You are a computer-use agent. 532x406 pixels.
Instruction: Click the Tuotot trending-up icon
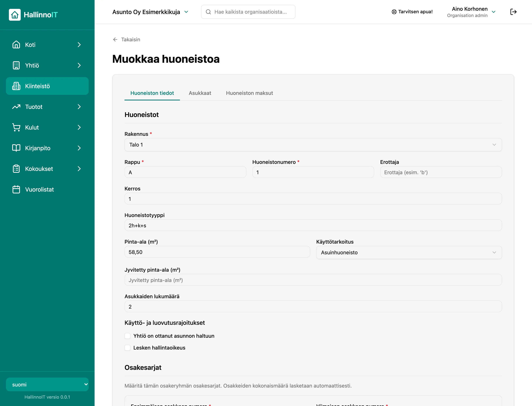16,107
